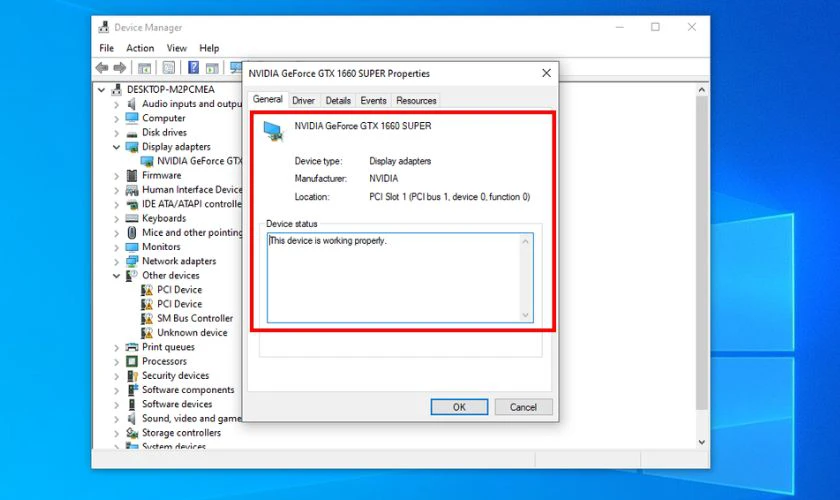Select IDE ATA/ATAPI controllers in the tree
840x500 pixels.
point(191,204)
